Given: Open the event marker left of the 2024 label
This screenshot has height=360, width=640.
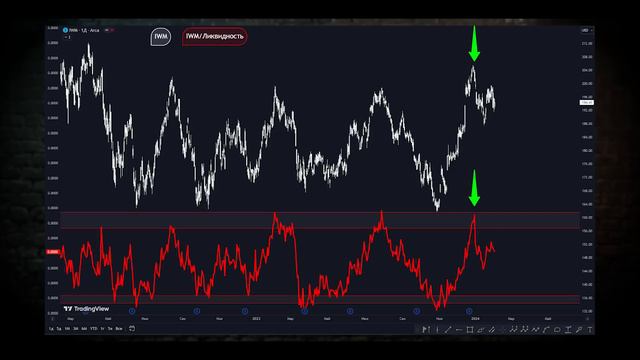Looking at the screenshot, I should pyautogui.click(x=469, y=311).
